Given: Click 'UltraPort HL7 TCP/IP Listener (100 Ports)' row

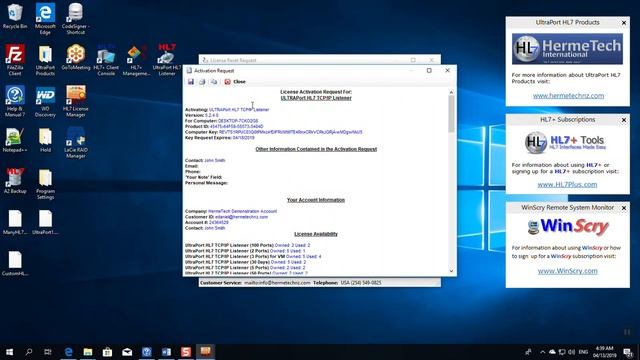Looking at the screenshot, I should [247, 245].
